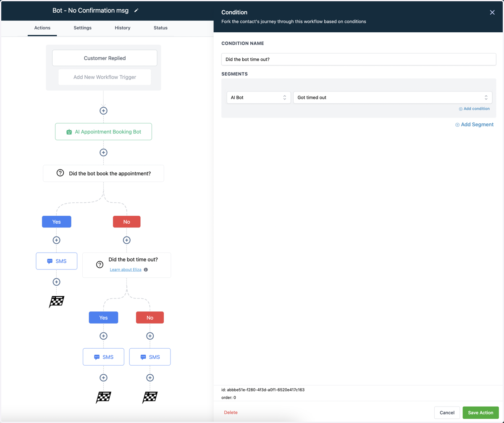Open SMS action under booking Yes branch

[57, 261]
